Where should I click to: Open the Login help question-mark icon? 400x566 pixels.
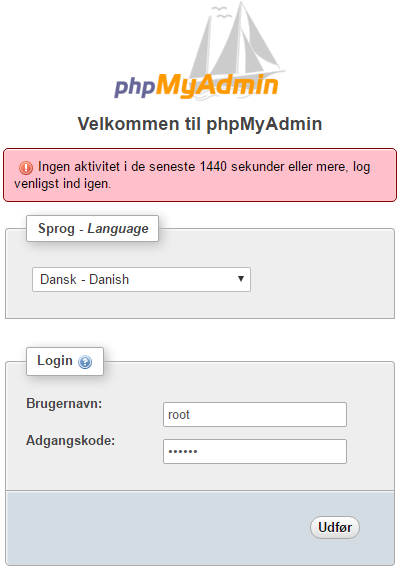tap(85, 362)
